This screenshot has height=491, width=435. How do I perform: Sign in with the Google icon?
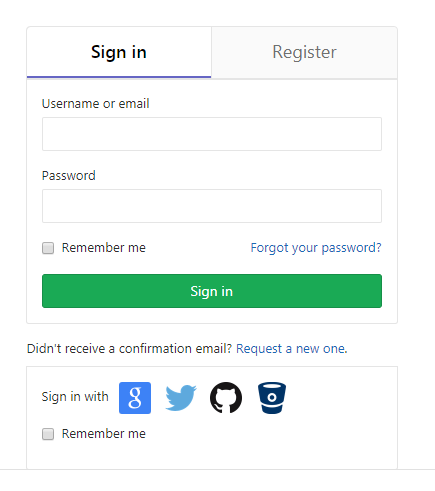pos(135,398)
